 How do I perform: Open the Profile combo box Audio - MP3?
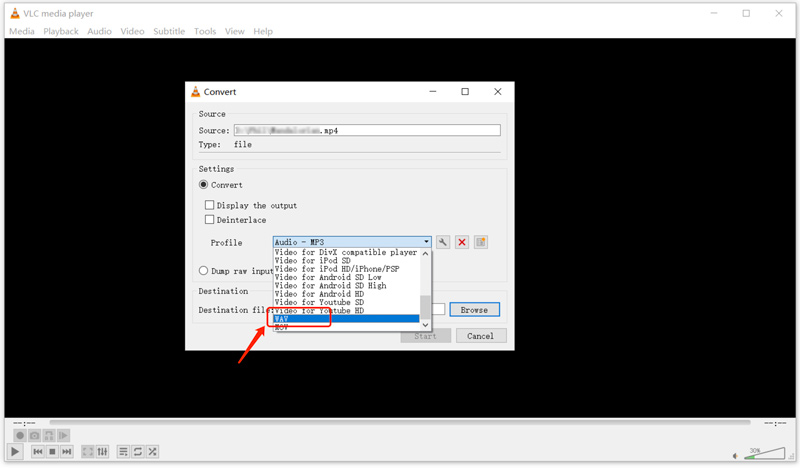click(x=352, y=242)
